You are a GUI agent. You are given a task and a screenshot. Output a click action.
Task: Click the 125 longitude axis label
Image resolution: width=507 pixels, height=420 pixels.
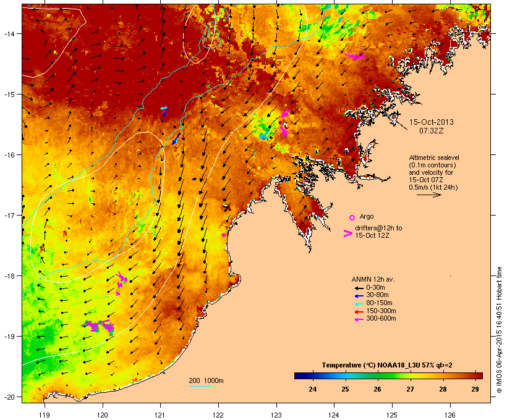tap(392, 415)
